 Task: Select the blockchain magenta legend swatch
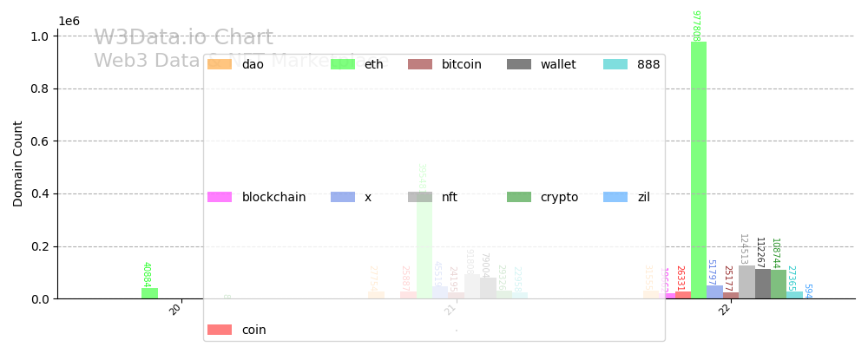(220, 197)
